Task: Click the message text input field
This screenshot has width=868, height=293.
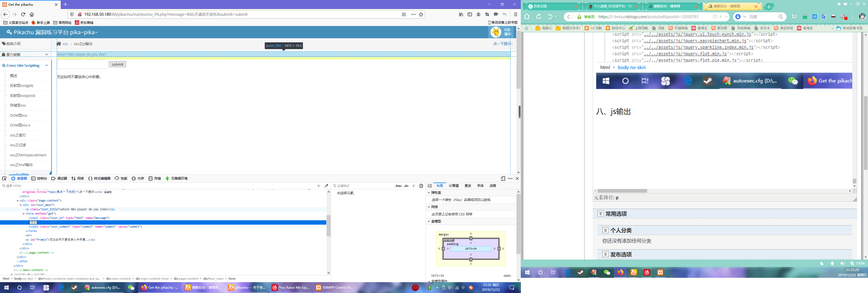Action: (82, 64)
